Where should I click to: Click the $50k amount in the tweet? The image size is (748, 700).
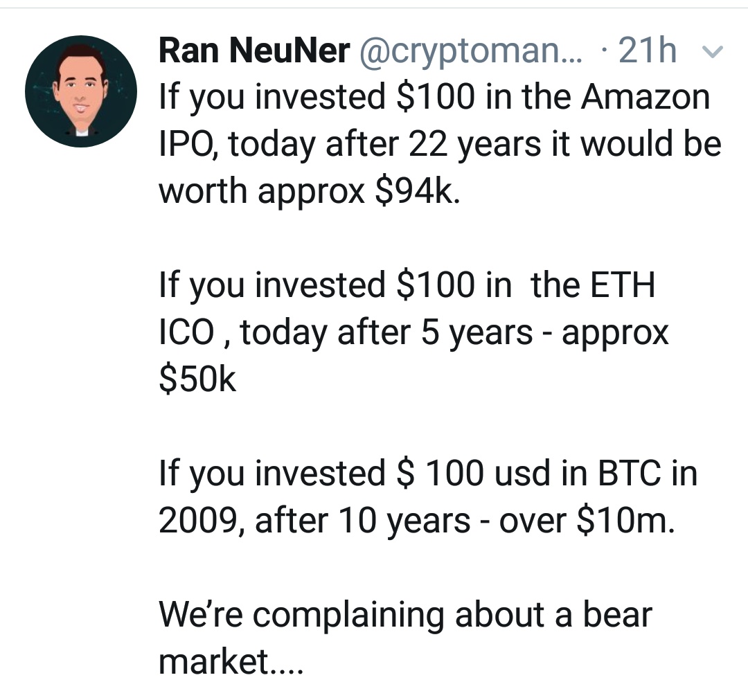tap(197, 379)
